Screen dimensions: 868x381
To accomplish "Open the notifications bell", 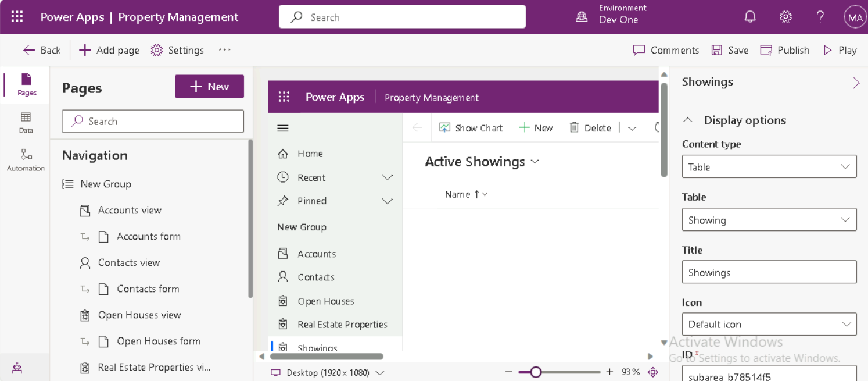I will click(x=750, y=17).
